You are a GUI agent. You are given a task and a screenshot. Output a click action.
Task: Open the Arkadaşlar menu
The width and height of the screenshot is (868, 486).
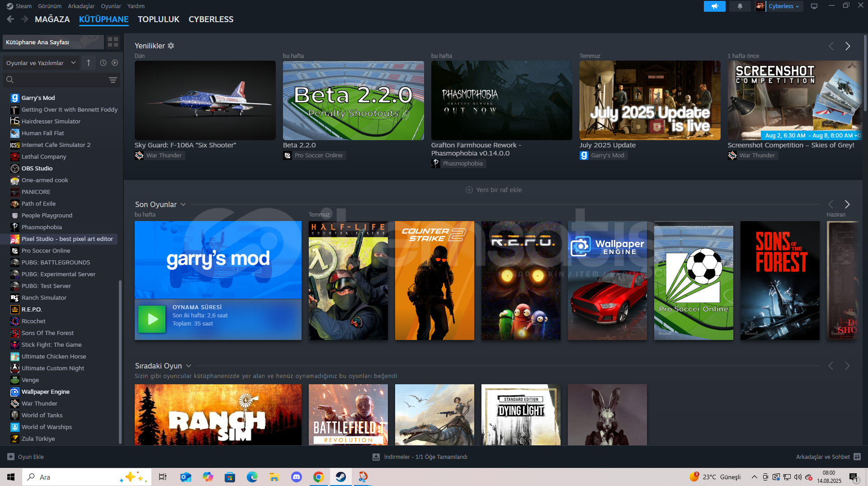pos(81,6)
